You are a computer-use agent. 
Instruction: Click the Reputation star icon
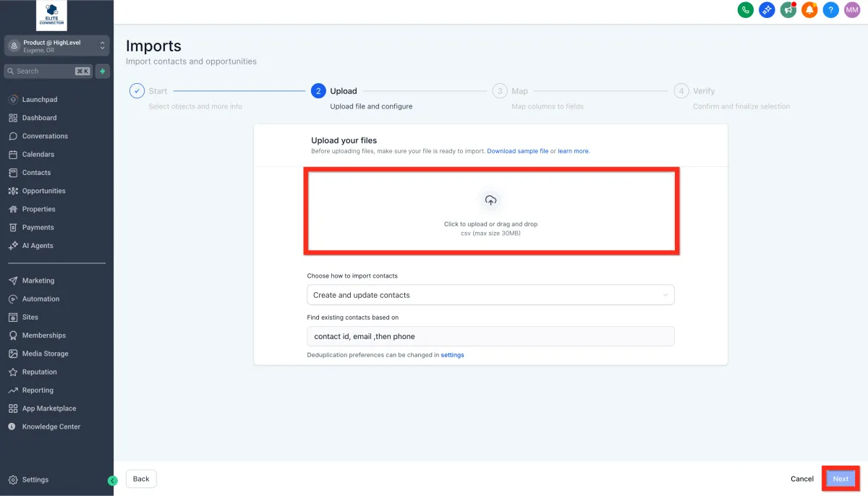13,372
